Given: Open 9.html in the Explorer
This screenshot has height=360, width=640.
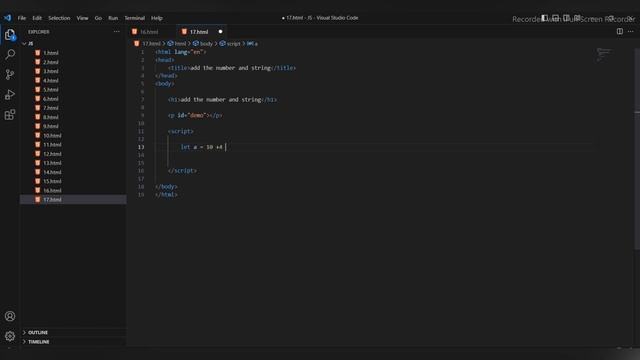Looking at the screenshot, I should pos(51,126).
